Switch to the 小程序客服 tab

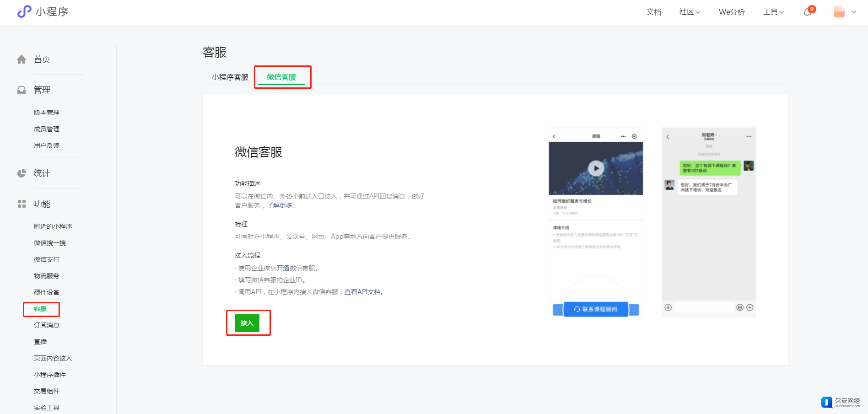coord(230,77)
